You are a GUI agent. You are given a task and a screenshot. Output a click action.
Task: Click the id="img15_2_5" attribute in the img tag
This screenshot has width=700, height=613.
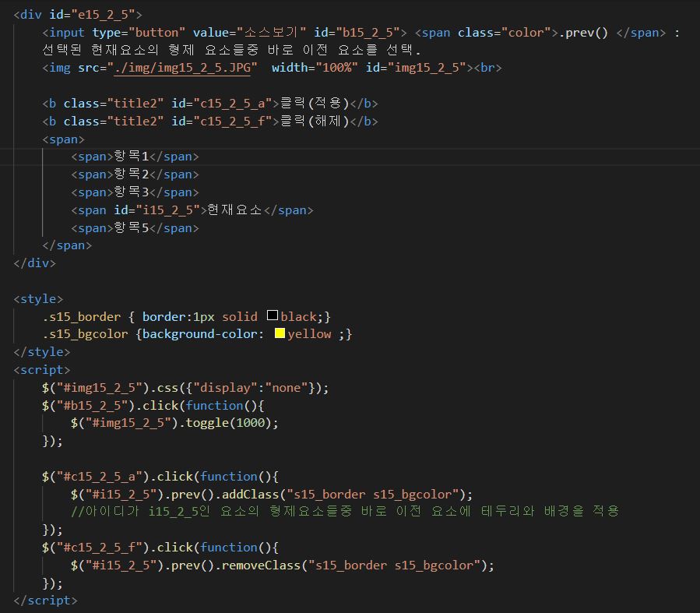click(x=416, y=68)
